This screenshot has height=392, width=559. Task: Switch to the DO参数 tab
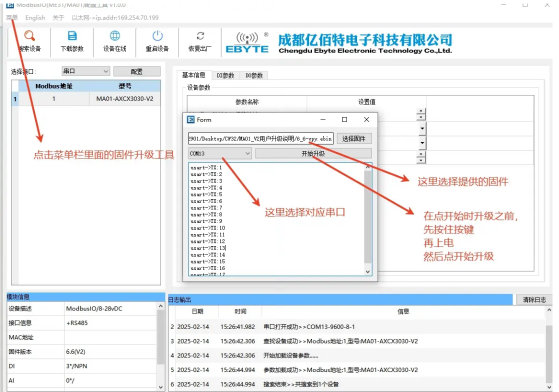tap(254, 75)
